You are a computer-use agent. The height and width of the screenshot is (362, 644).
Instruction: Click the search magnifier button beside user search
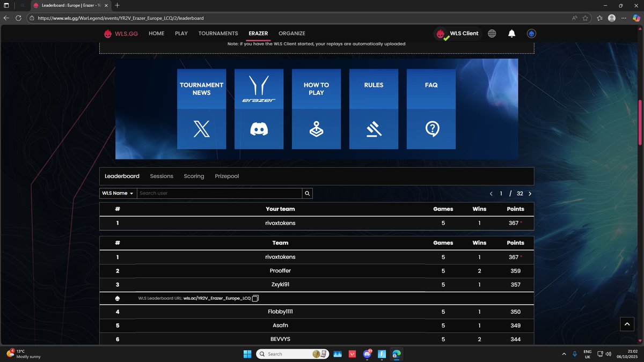[x=307, y=193]
